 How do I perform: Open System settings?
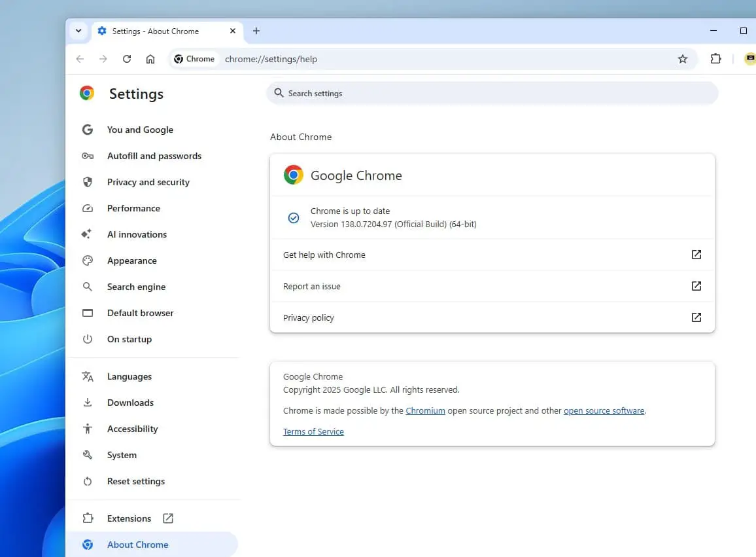(x=122, y=455)
